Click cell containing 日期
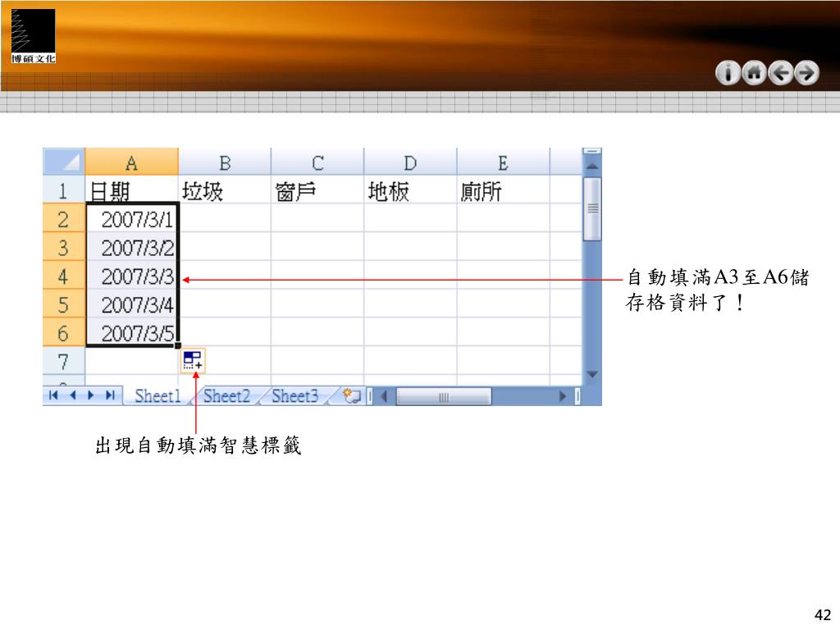 pos(132,189)
